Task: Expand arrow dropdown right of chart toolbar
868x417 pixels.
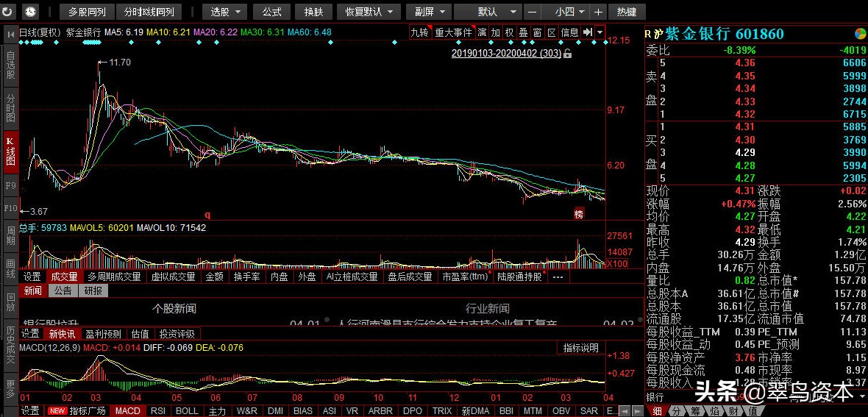Action: (x=600, y=32)
